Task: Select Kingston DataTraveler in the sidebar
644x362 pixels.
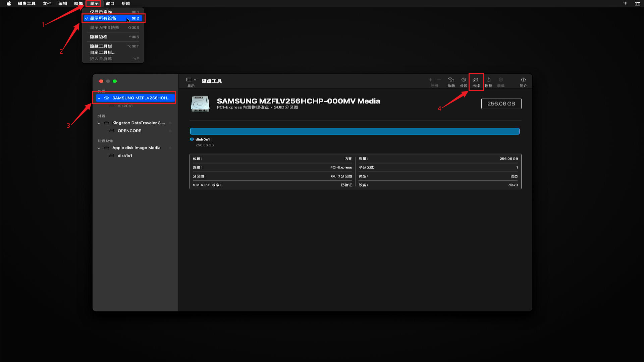Action: (x=135, y=123)
